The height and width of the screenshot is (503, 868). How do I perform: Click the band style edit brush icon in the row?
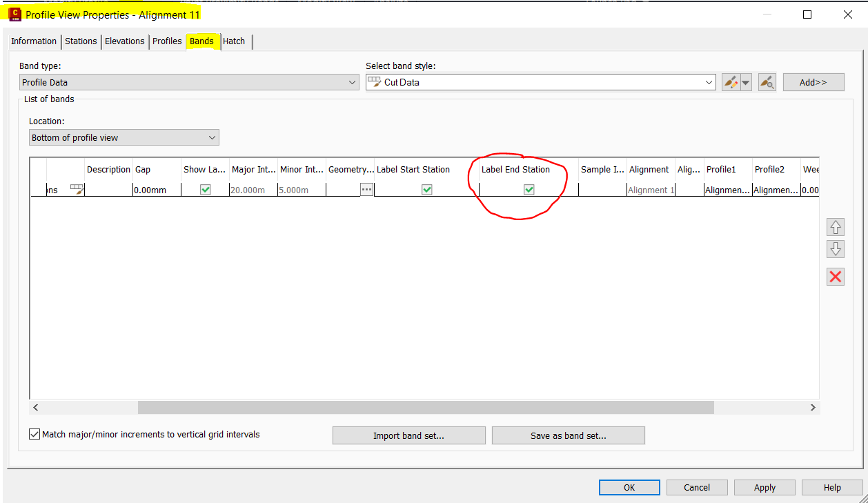(x=76, y=189)
